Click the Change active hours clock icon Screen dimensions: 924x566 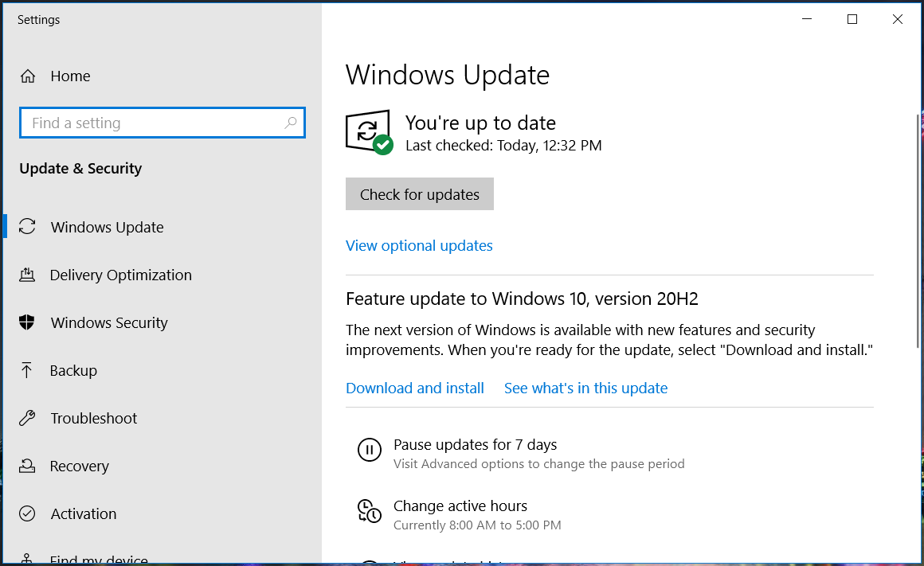(x=370, y=512)
